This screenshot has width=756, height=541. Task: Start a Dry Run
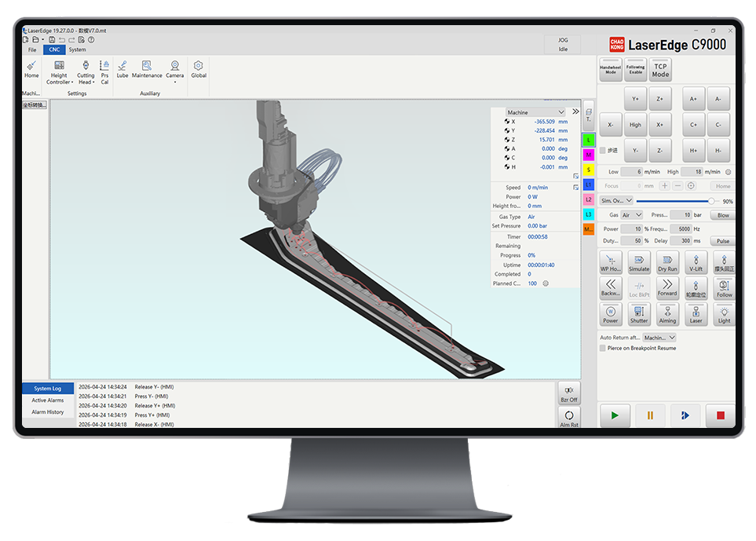[x=667, y=262]
